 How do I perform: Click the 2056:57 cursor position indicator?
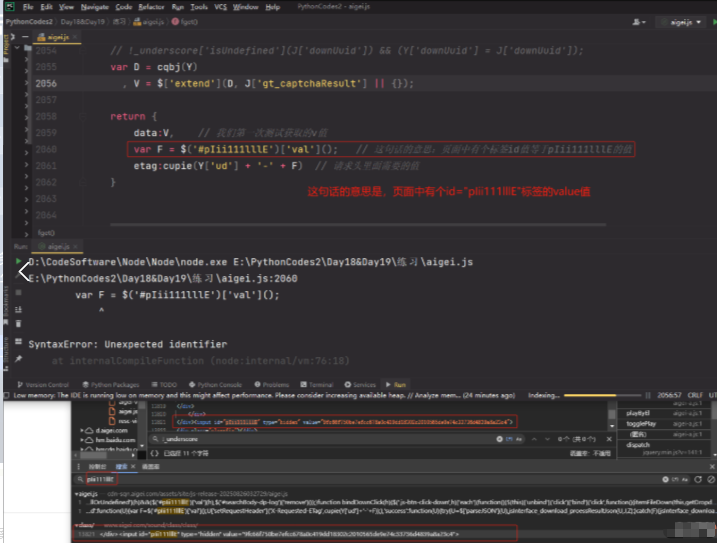pyautogui.click(x=669, y=395)
